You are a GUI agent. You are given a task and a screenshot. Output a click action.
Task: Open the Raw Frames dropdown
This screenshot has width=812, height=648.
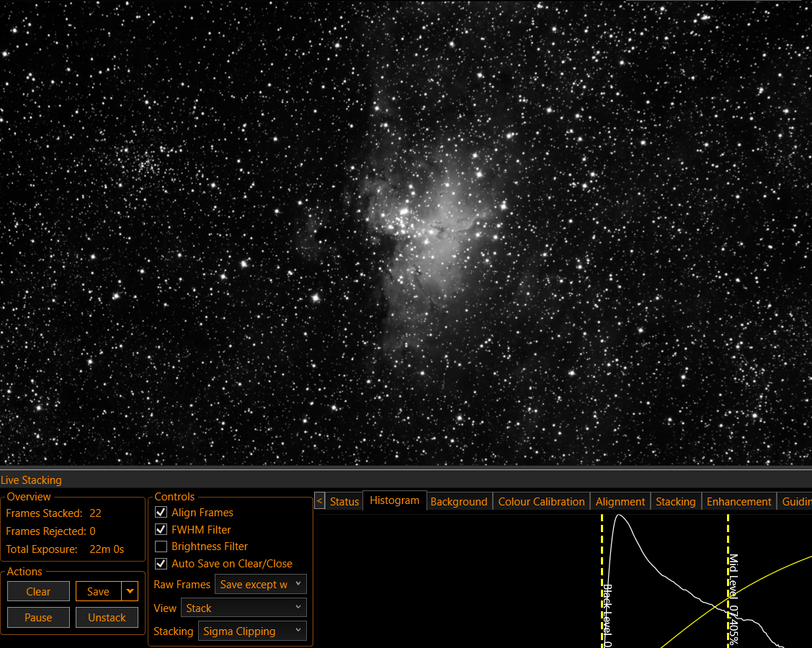pos(261,585)
